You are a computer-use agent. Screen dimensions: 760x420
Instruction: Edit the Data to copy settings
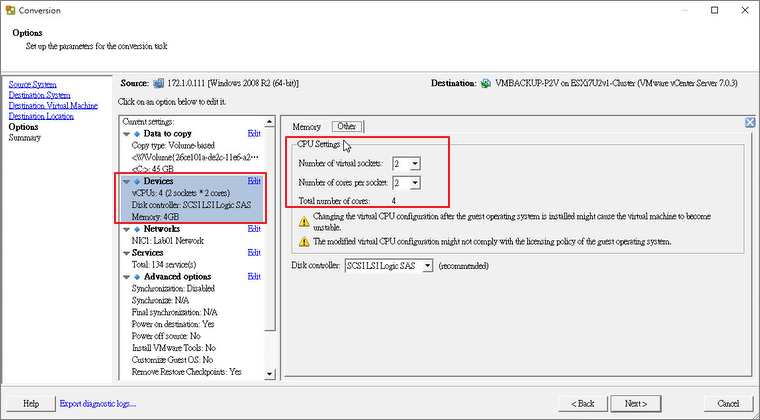click(x=254, y=134)
